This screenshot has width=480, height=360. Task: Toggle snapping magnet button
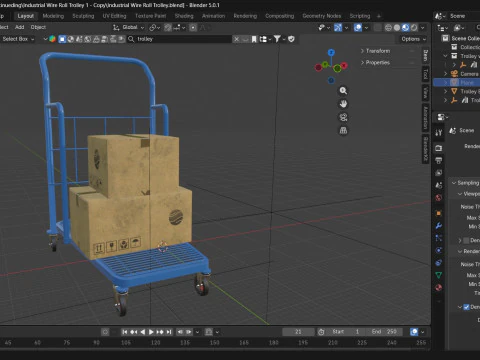(x=168, y=28)
